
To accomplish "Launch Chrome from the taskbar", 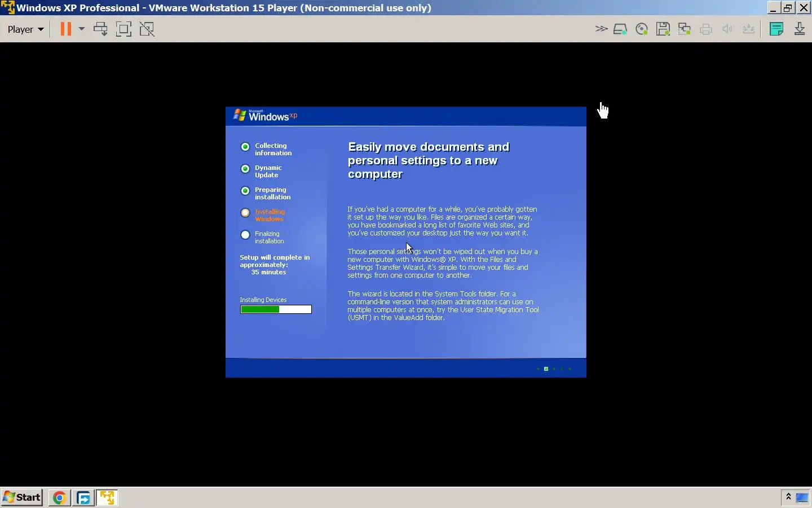I will 59,498.
